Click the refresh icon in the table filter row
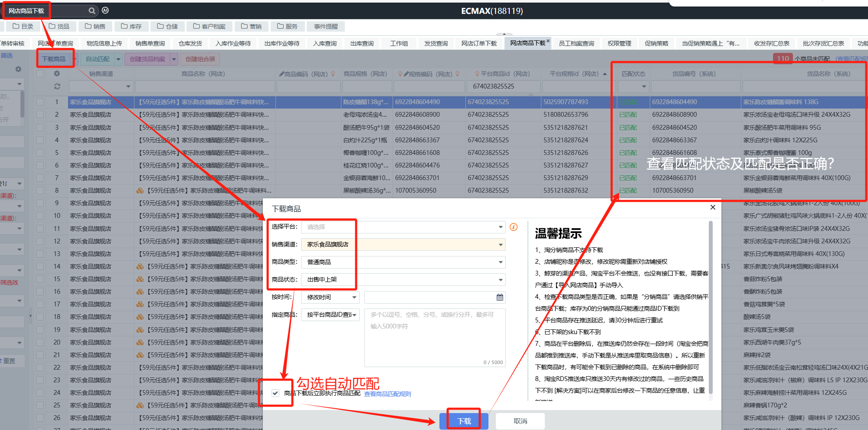The height and width of the screenshot is (430, 868). pos(57,87)
